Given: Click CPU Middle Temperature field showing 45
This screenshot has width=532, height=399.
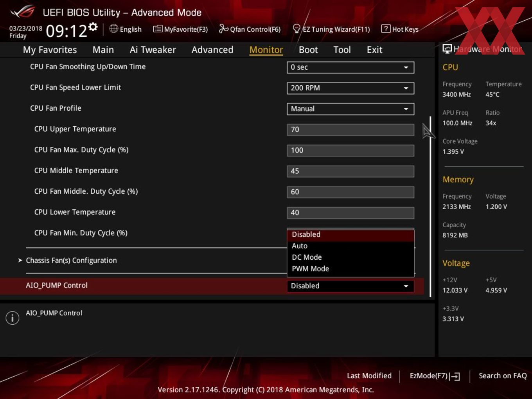Looking at the screenshot, I should point(350,171).
